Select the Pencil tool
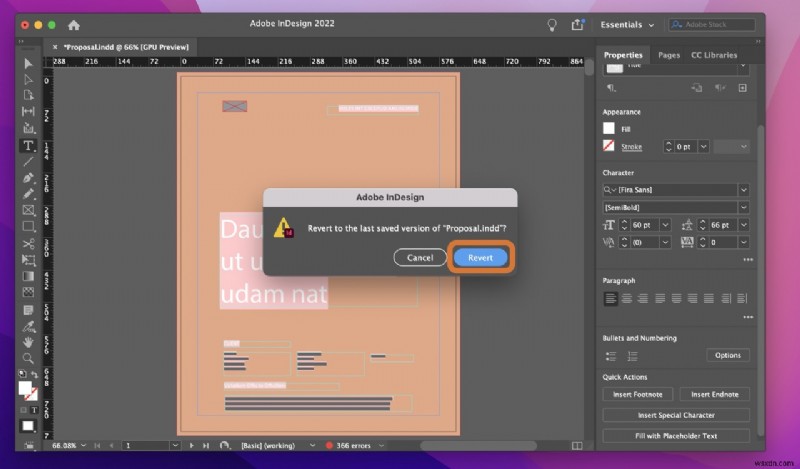Image resolution: width=800 pixels, height=469 pixels. [x=28, y=194]
